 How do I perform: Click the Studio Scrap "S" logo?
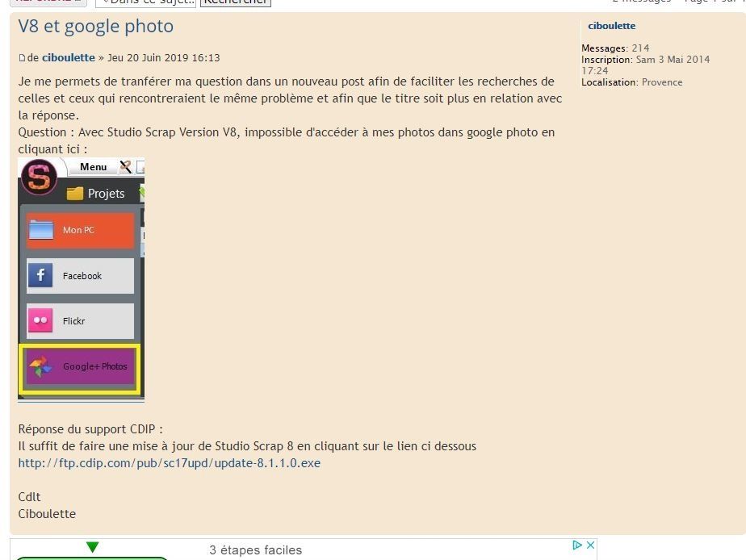click(x=39, y=177)
